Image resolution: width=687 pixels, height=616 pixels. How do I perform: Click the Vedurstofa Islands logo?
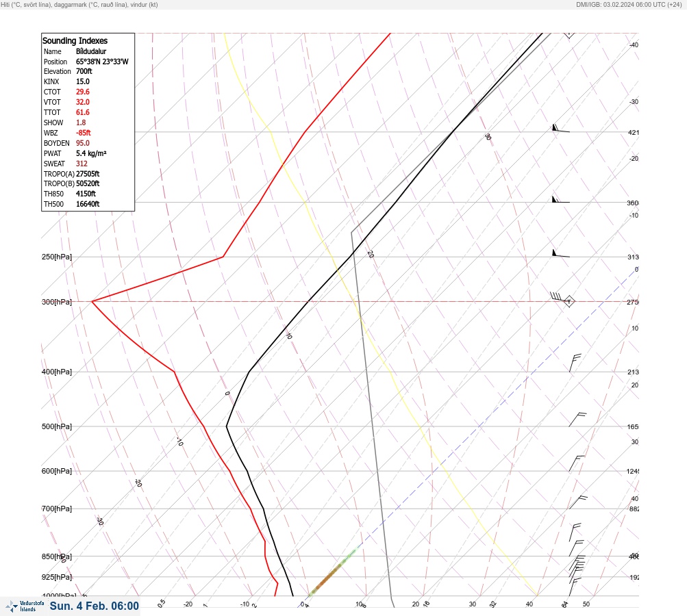point(25,606)
